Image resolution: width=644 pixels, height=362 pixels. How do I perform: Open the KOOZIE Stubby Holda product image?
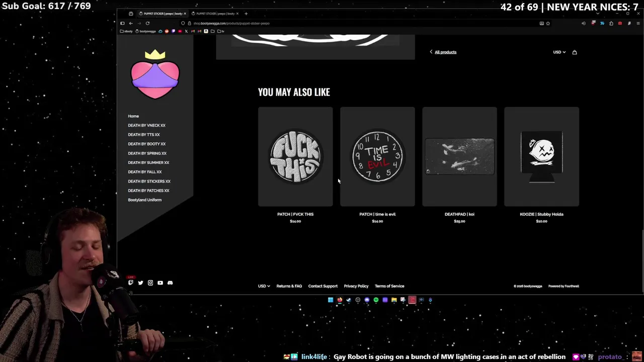click(x=541, y=156)
